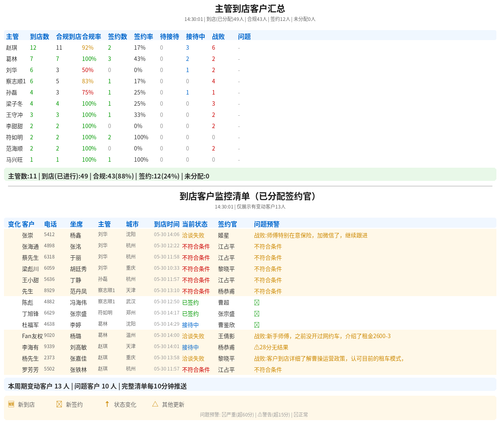The width and height of the screenshot is (500, 437).
Task: Click the 战败 column header
Action: [x=218, y=37]
